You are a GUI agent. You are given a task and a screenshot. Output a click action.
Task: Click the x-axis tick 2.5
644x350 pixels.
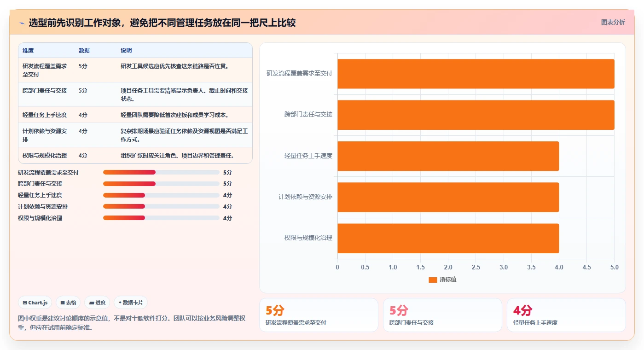(476, 267)
